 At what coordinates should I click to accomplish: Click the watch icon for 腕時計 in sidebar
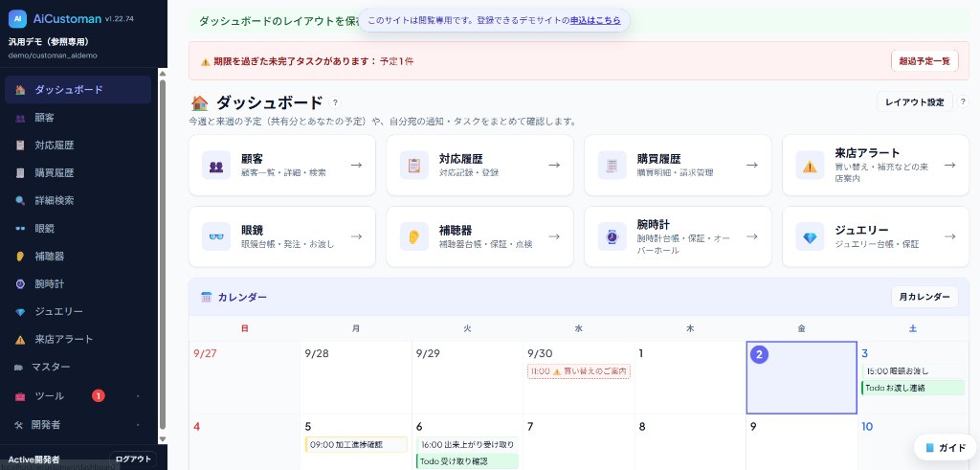pyautogui.click(x=20, y=283)
